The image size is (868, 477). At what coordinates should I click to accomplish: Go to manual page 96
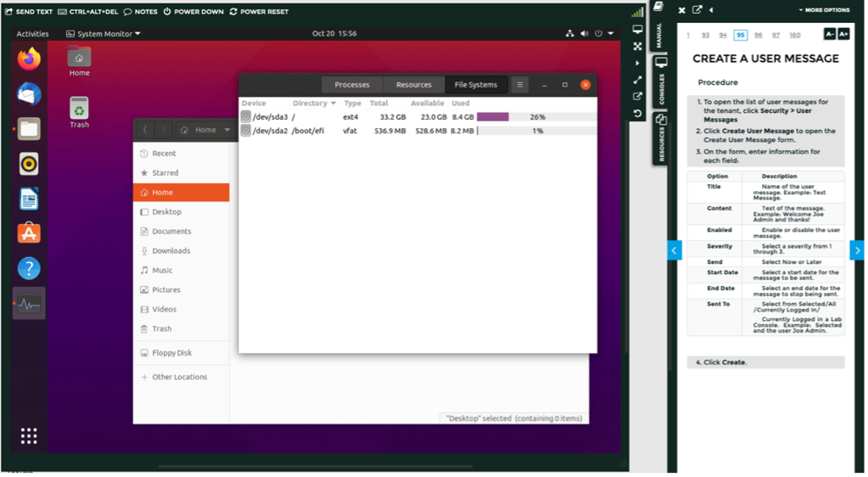pos(758,36)
